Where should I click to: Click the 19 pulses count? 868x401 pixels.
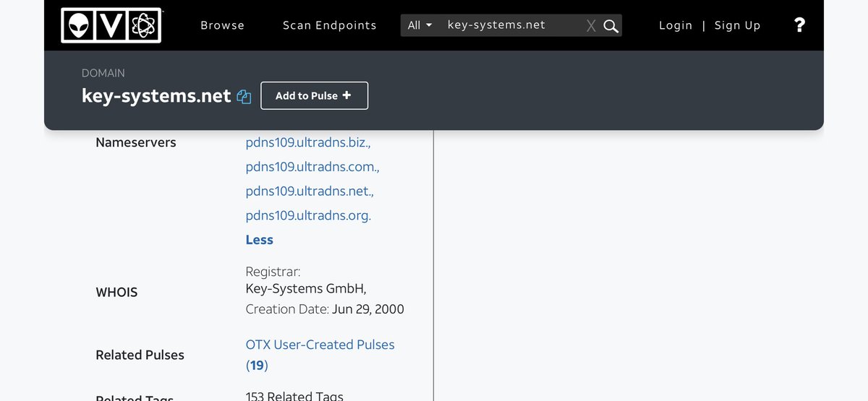pyautogui.click(x=257, y=366)
